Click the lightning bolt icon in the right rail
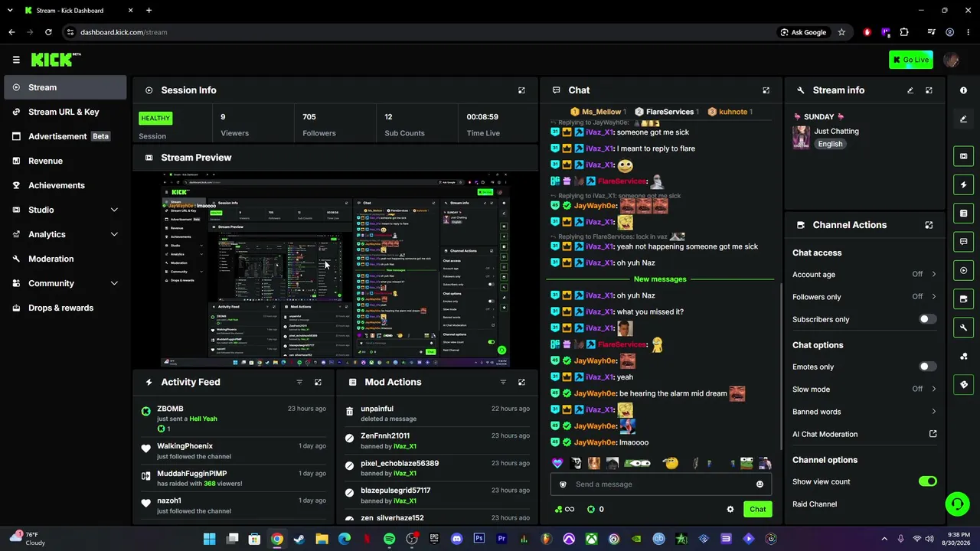The height and width of the screenshot is (551, 980). 963,184
